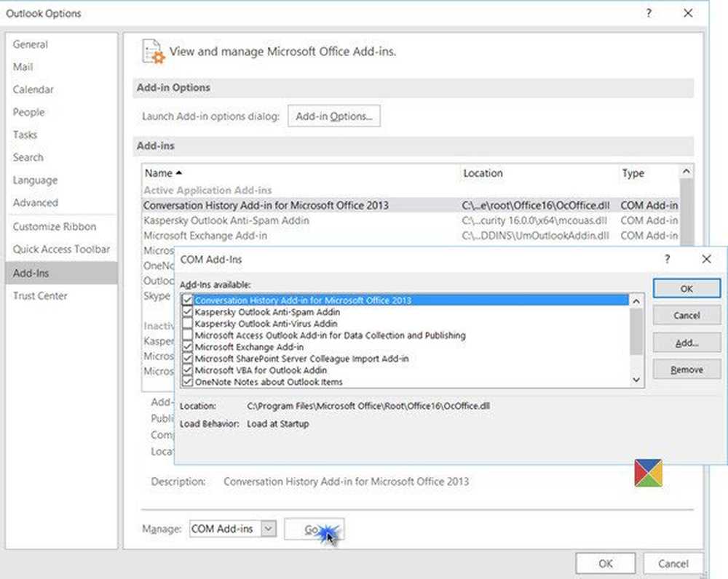Click the help question mark in COM Add-Ins dialog
This screenshot has height=579, width=728.
coord(668,259)
